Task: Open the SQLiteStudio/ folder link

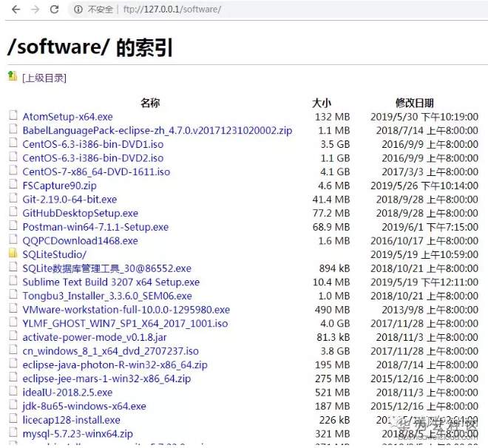Action: (54, 254)
